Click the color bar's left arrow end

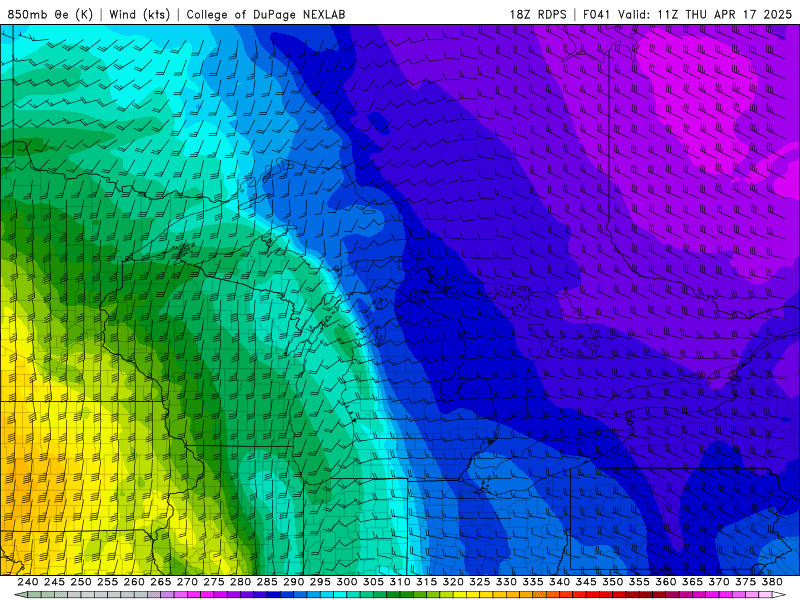(20, 595)
